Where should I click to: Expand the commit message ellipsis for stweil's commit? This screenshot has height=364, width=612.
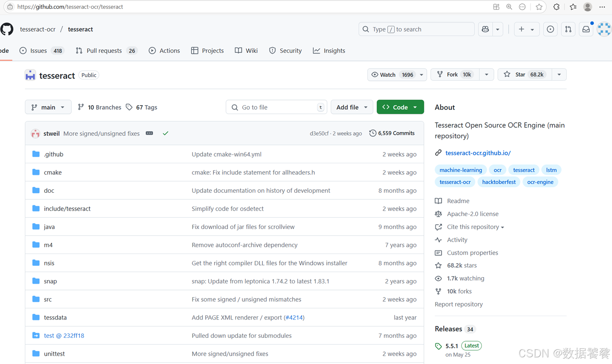(149, 133)
